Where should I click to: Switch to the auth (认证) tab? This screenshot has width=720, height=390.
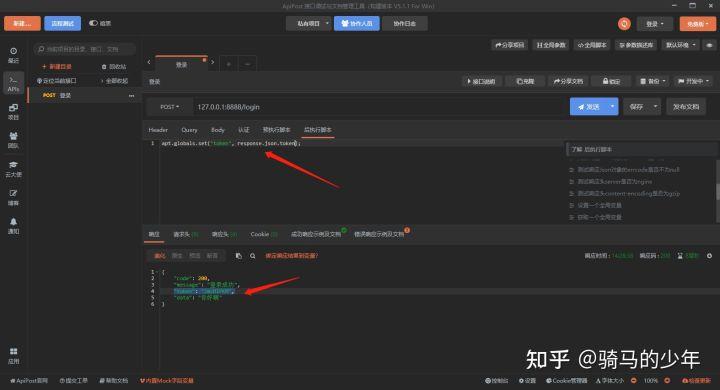(244, 130)
